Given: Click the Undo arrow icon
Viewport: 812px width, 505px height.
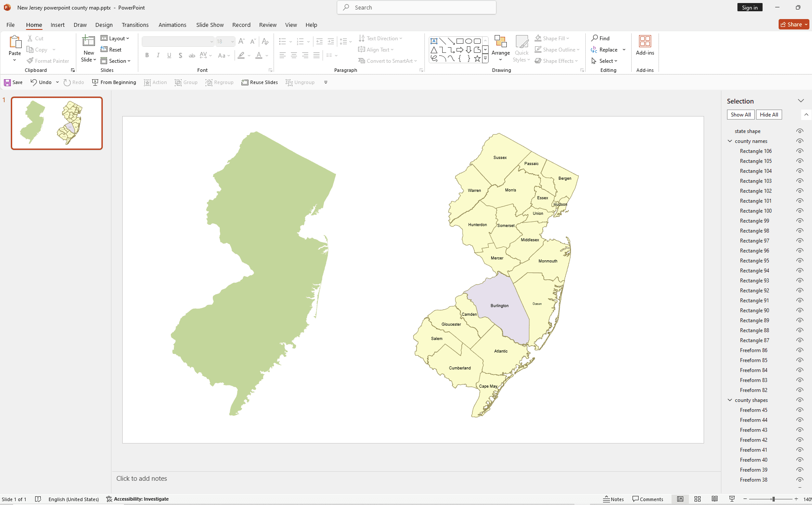Looking at the screenshot, I should click(34, 82).
